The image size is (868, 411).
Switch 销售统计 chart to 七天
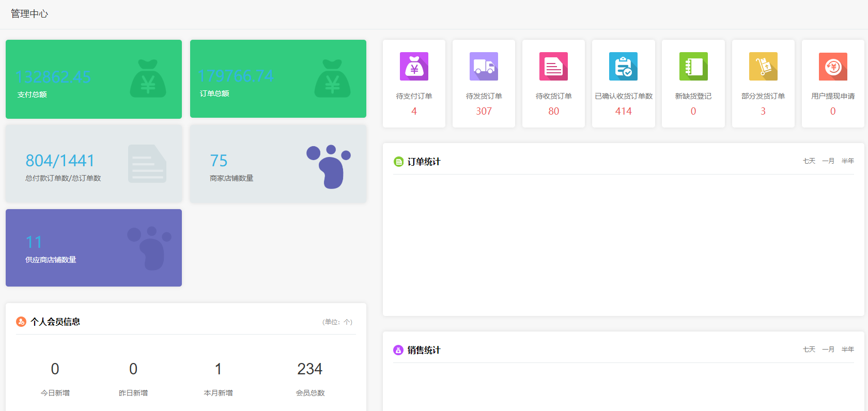[x=809, y=350]
